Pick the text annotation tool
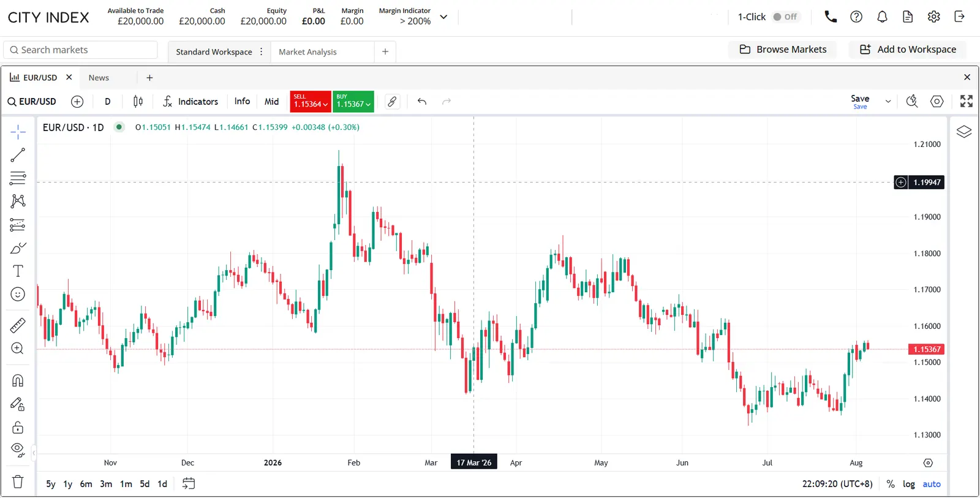 click(x=18, y=271)
